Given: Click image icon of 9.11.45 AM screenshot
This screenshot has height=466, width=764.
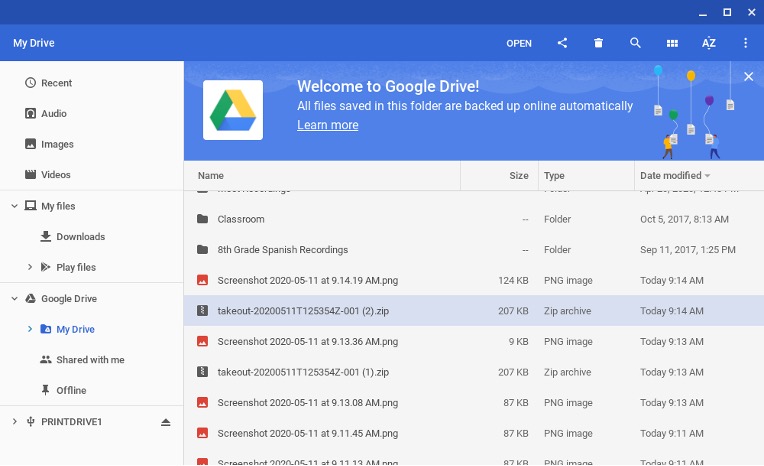Looking at the screenshot, I should (x=202, y=433).
